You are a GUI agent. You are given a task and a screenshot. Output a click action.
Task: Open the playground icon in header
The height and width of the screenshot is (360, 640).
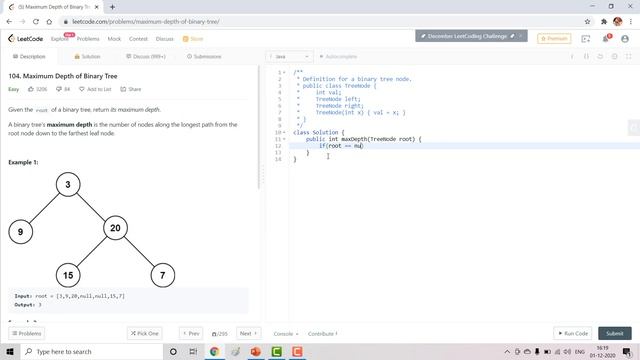pos(586,39)
